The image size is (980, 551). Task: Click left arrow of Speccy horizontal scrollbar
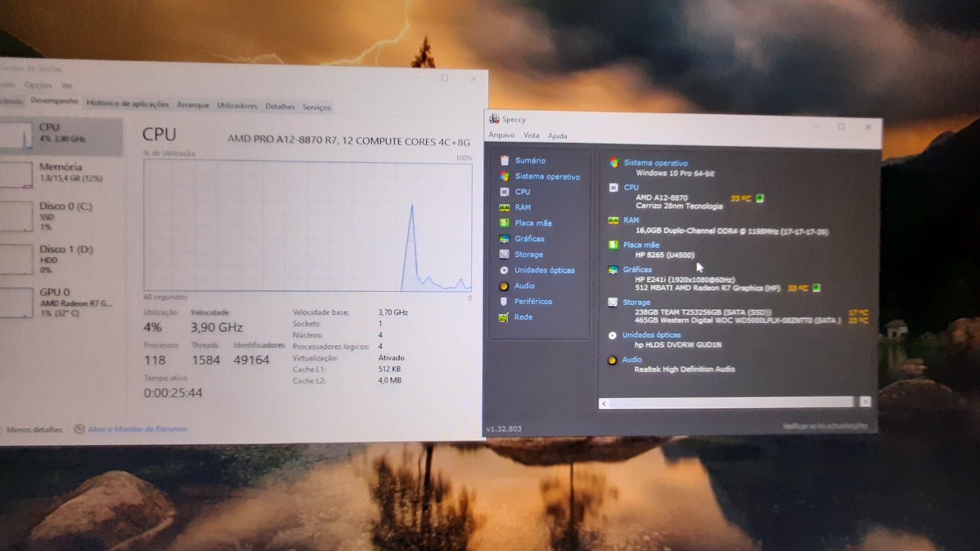pyautogui.click(x=604, y=403)
